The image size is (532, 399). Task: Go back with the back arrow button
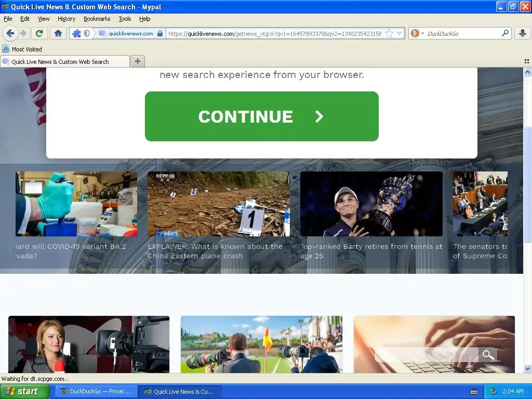[x=10, y=33]
